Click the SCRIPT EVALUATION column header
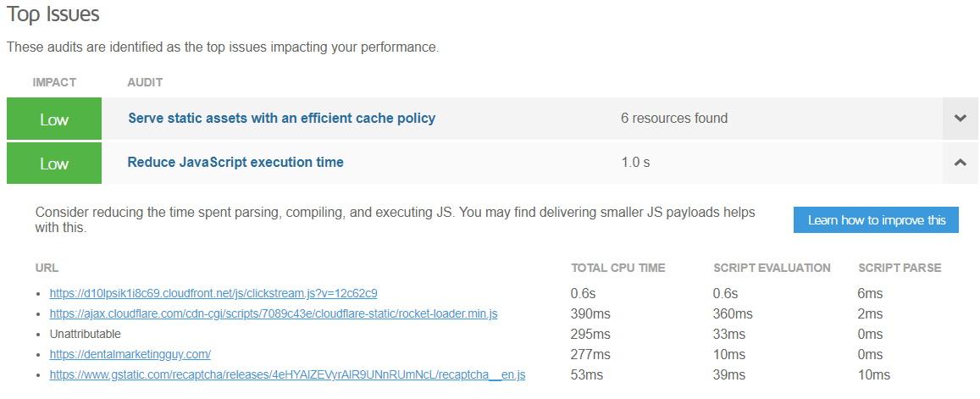The image size is (980, 399). pyautogui.click(x=772, y=268)
